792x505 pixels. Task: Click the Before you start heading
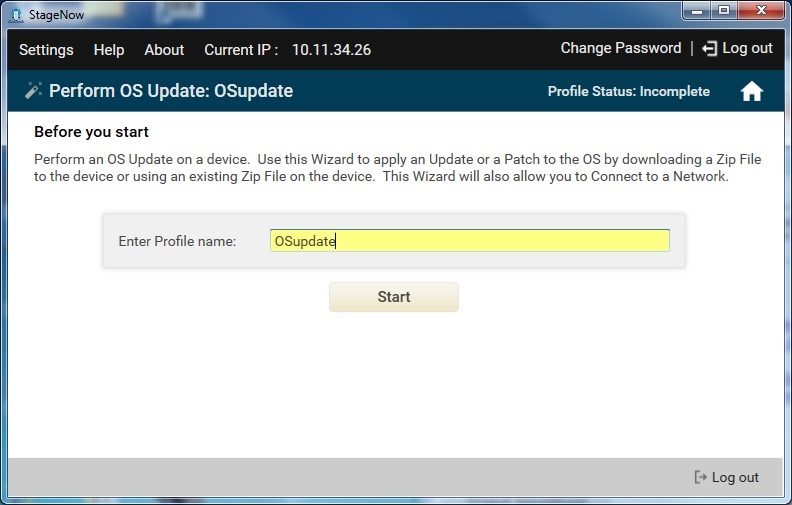(91, 132)
